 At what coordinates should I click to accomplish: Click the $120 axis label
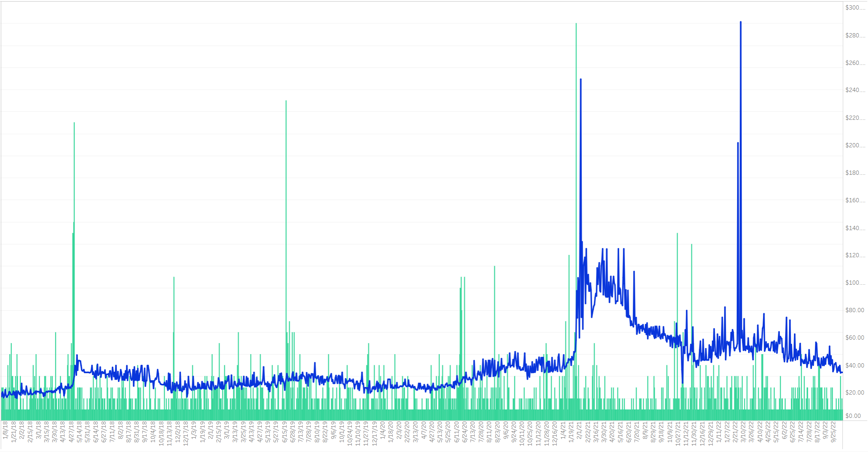pyautogui.click(x=855, y=255)
